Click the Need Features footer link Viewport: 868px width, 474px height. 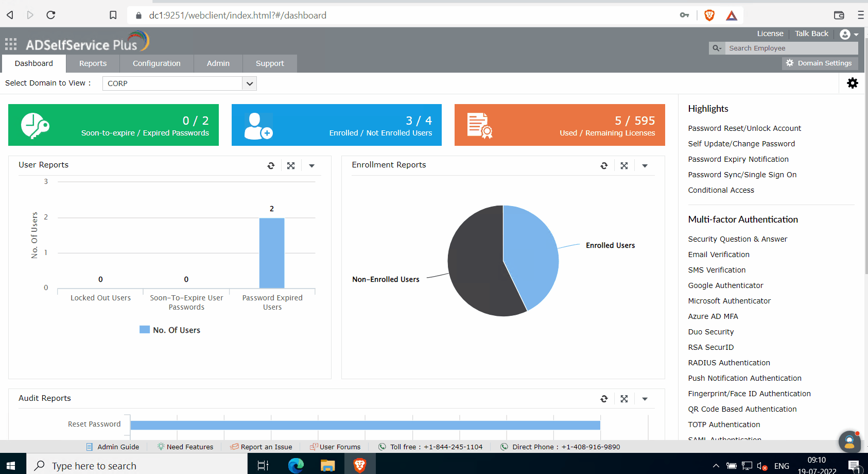coord(185,447)
